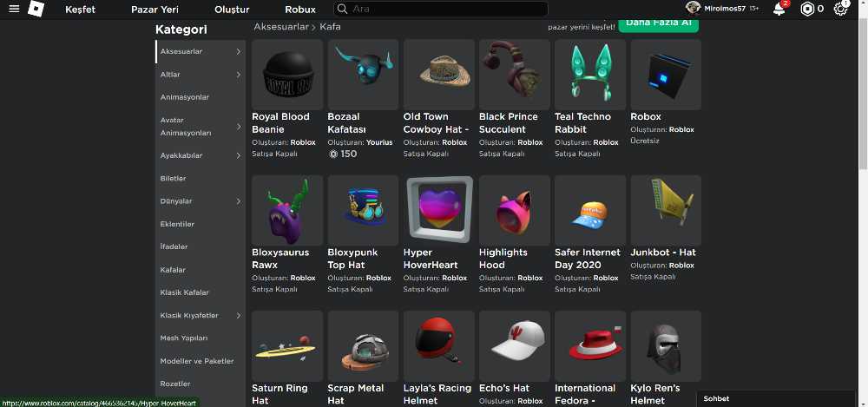Screen dimensions: 868x407
Task: Click the search magnifier icon
Action: [x=343, y=9]
